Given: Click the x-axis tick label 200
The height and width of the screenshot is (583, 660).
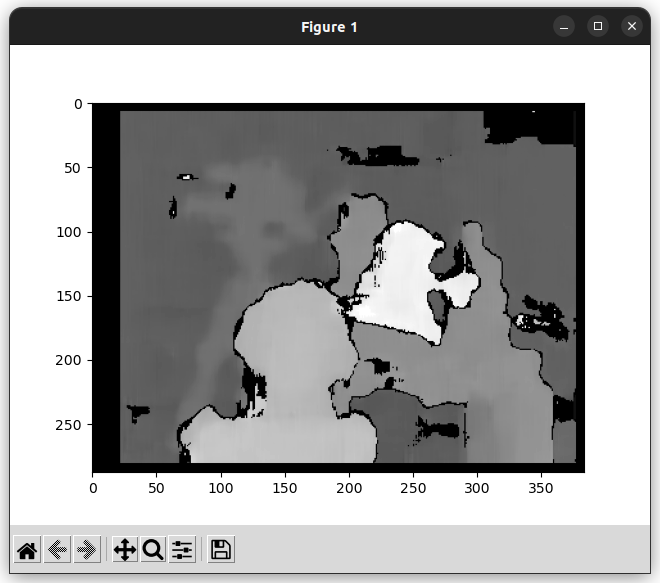Looking at the screenshot, I should click(x=349, y=488).
